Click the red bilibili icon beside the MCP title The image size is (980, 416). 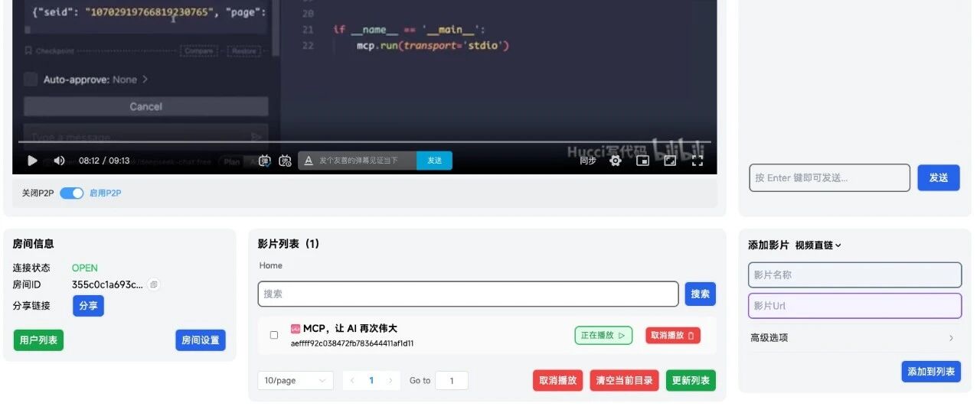click(296, 329)
